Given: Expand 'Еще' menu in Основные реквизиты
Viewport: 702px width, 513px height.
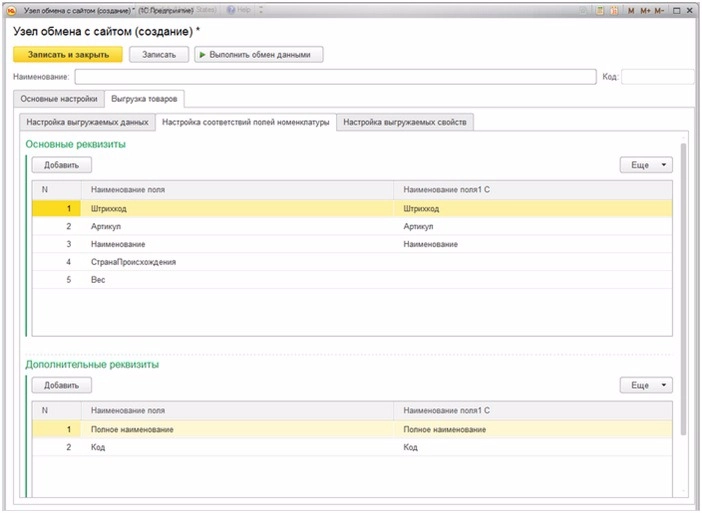Looking at the screenshot, I should 646,164.
